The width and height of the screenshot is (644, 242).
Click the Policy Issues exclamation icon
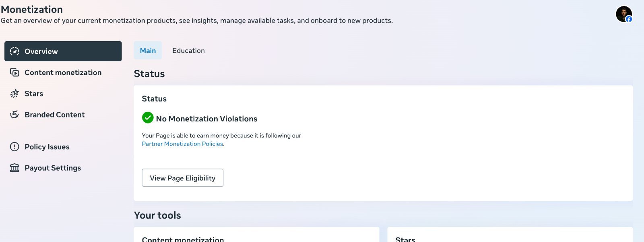[x=14, y=147]
